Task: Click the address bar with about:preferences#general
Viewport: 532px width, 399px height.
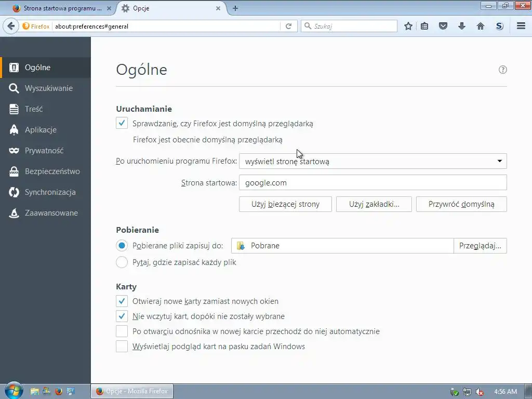Action: (x=166, y=26)
